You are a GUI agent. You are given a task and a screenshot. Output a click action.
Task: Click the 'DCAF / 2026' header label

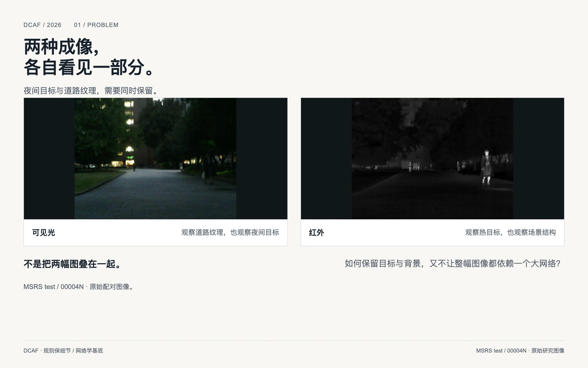(x=42, y=25)
